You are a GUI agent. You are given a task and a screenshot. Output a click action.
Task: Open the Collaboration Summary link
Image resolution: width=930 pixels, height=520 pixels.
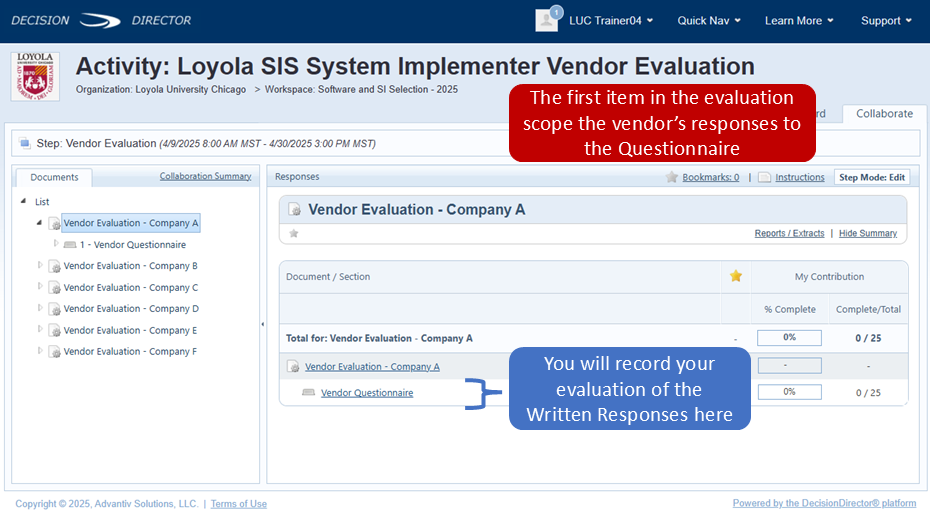[x=205, y=176]
